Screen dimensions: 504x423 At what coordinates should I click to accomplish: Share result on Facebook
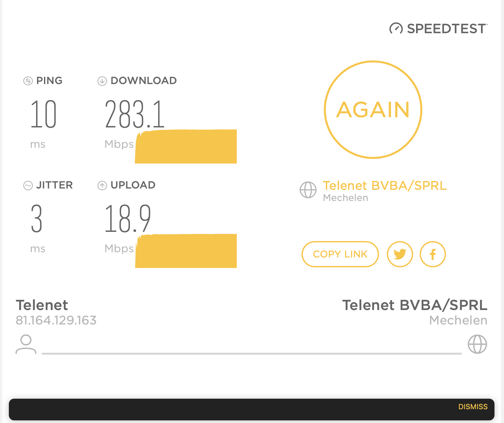[432, 254]
